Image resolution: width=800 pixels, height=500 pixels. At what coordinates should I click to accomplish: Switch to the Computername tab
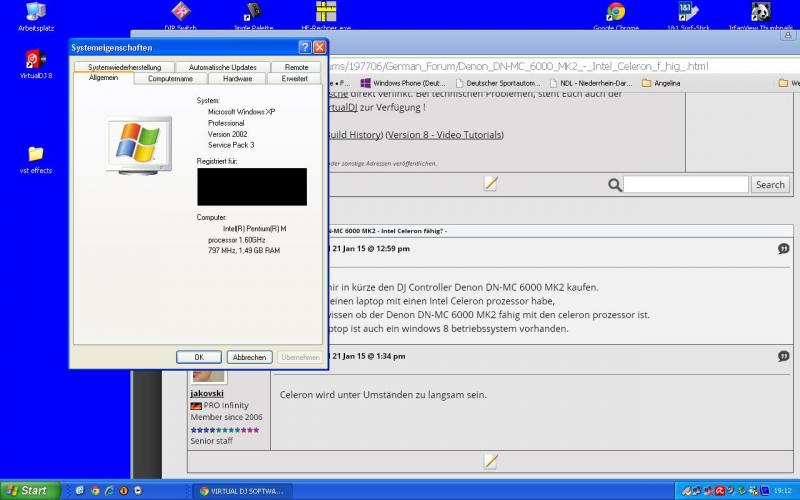pos(170,78)
